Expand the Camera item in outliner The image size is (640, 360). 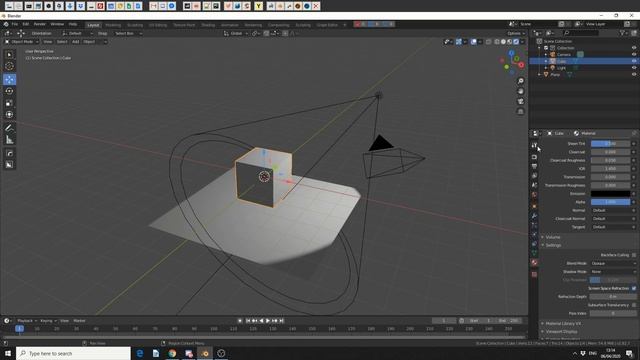pos(546,55)
